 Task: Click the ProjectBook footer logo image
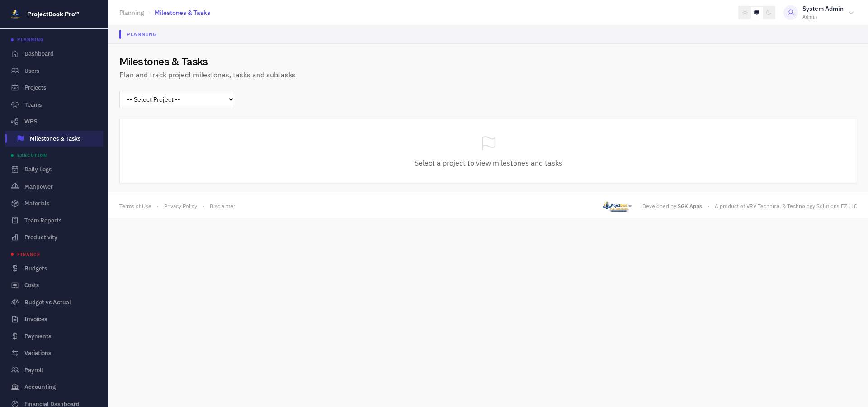pyautogui.click(x=617, y=206)
